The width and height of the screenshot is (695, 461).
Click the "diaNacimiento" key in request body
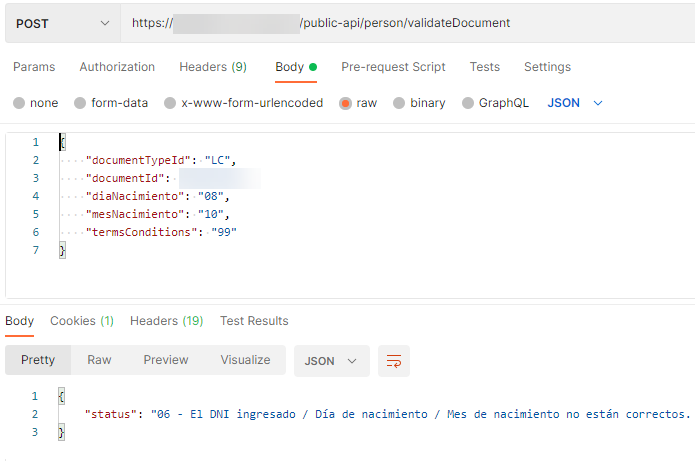click(135, 196)
